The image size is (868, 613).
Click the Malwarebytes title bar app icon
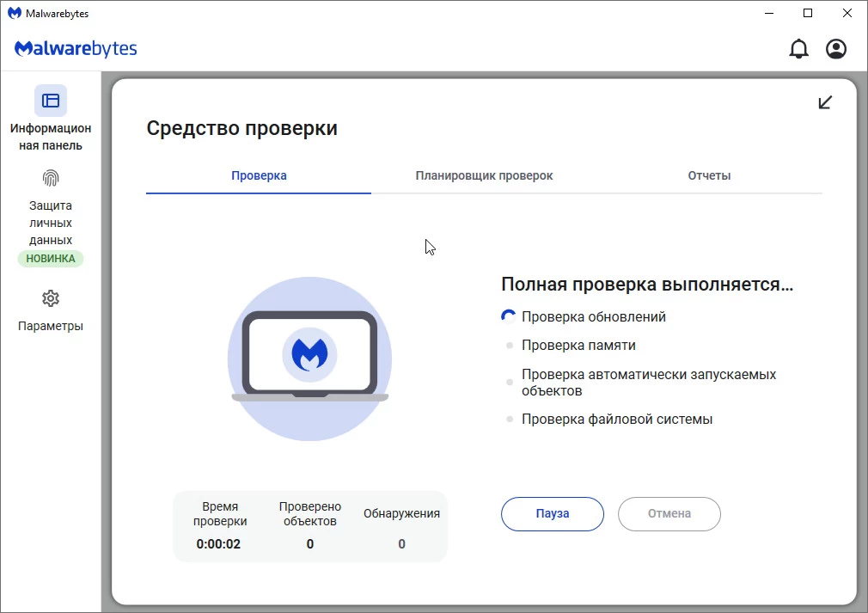tap(14, 13)
